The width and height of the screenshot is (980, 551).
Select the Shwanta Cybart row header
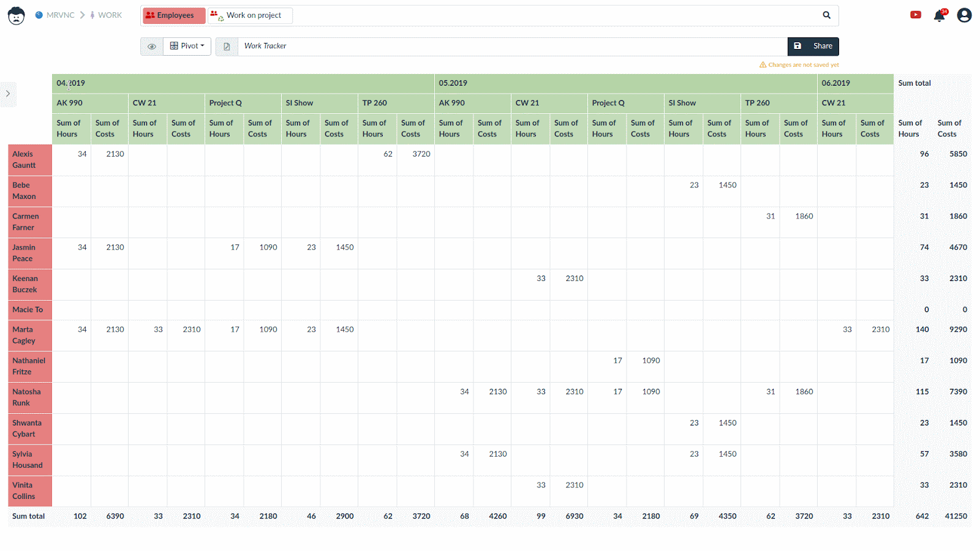[x=30, y=429]
